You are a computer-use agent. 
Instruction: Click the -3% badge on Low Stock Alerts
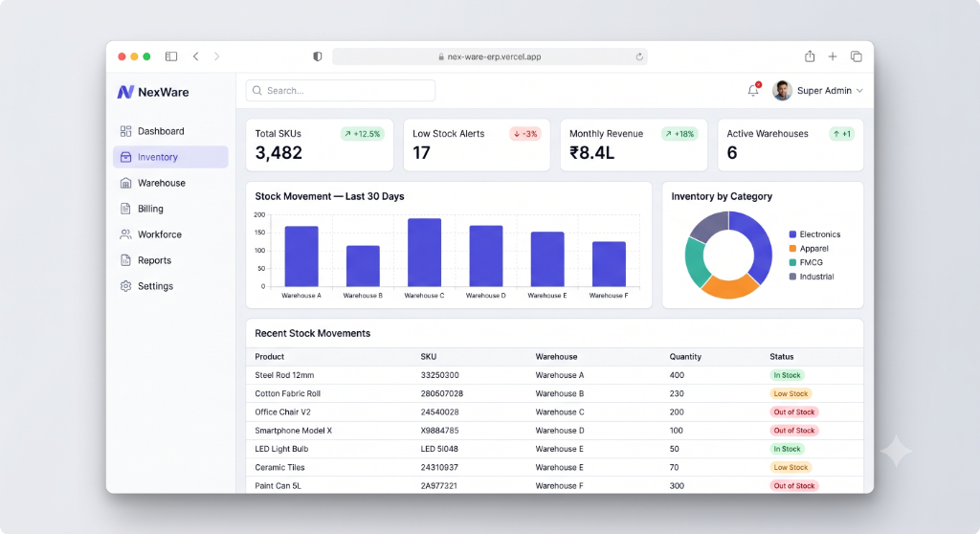click(x=525, y=134)
